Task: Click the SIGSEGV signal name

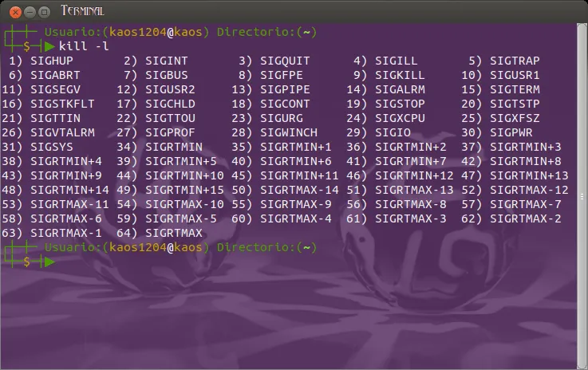Action: pos(55,89)
